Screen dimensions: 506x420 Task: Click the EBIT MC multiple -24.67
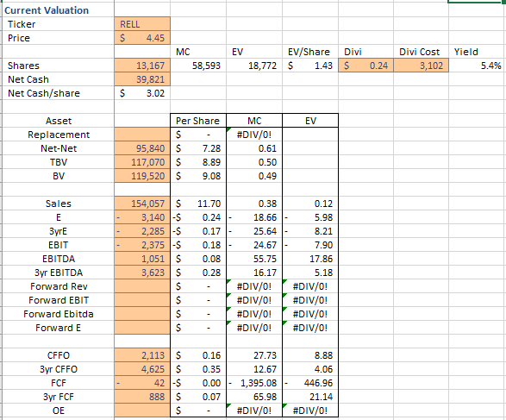254,245
